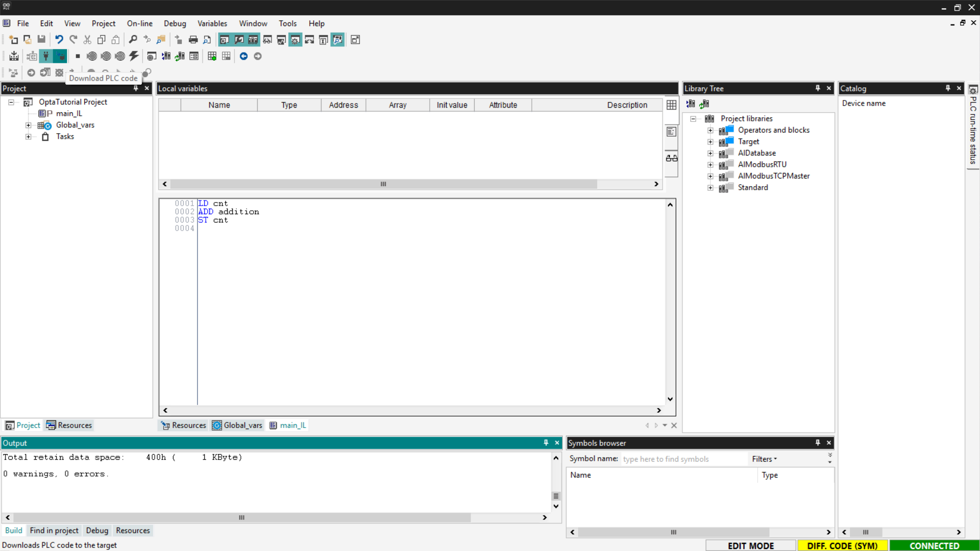Expand the Global_vars tree node

pos(29,126)
